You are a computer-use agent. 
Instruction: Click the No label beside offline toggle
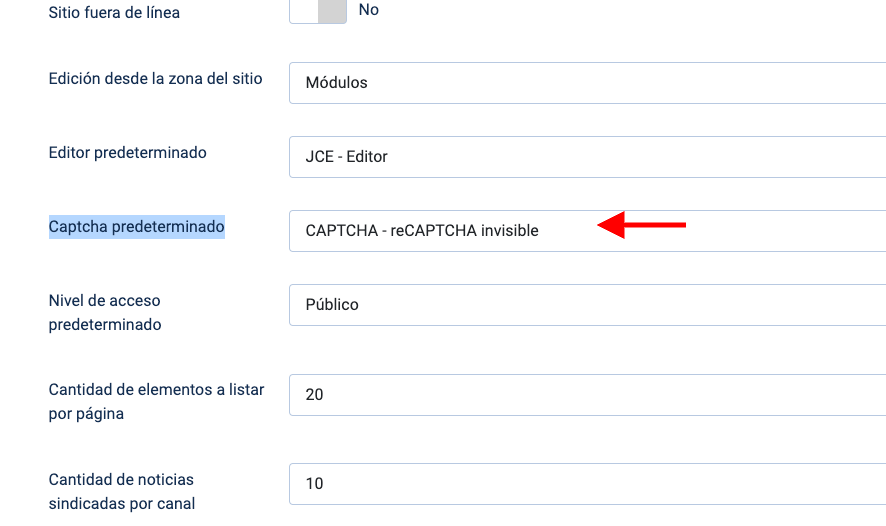[368, 10]
